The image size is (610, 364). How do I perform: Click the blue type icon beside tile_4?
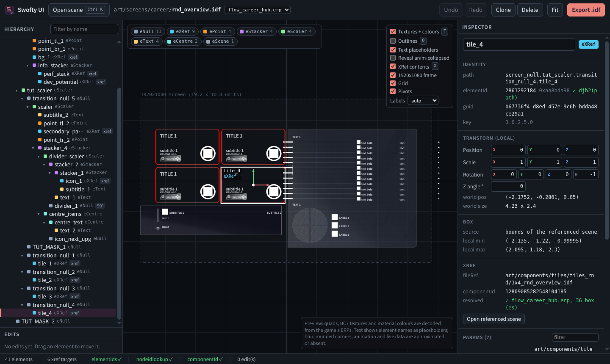tap(34, 313)
